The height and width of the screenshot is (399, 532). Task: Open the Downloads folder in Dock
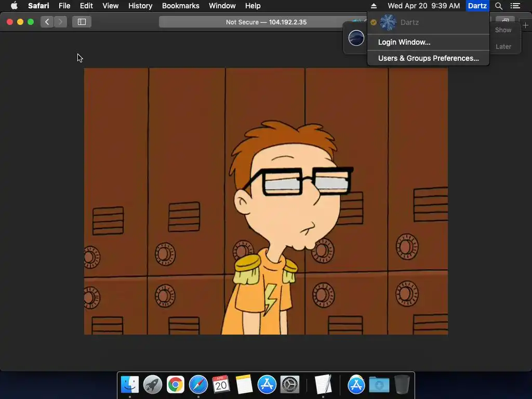379,385
